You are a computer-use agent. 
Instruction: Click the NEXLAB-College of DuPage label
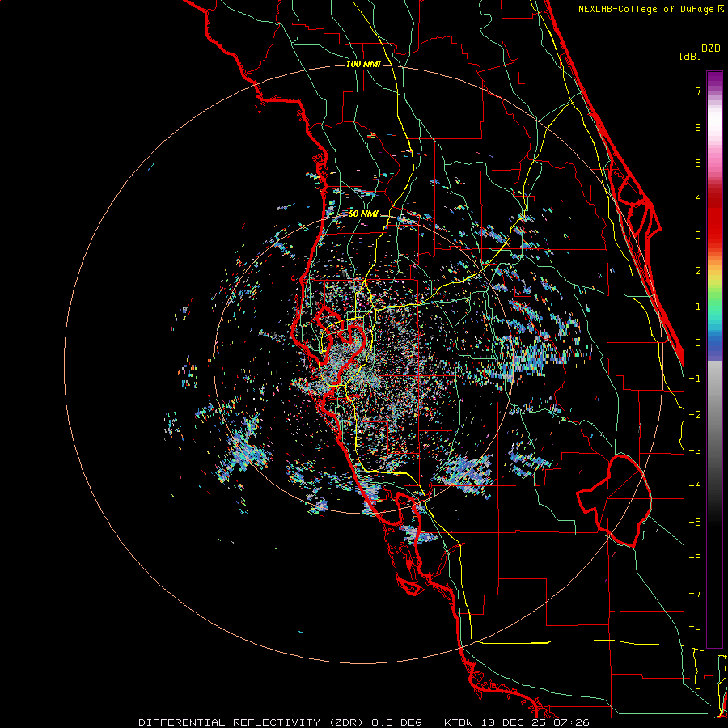[647, 9]
